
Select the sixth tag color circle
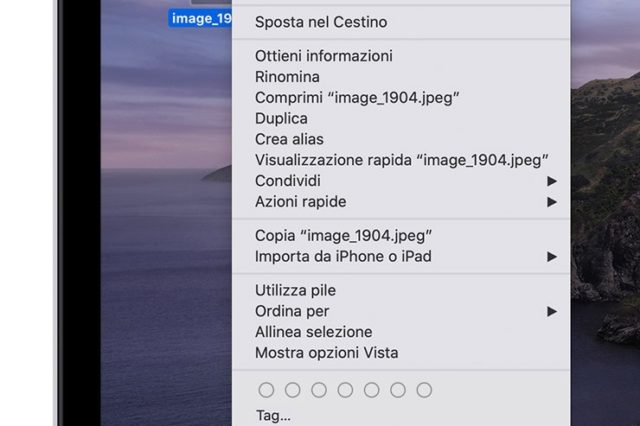click(x=397, y=390)
